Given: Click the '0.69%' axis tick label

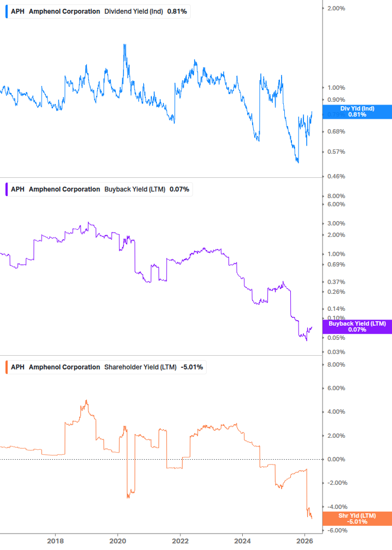Looking at the screenshot, I should click(336, 264).
